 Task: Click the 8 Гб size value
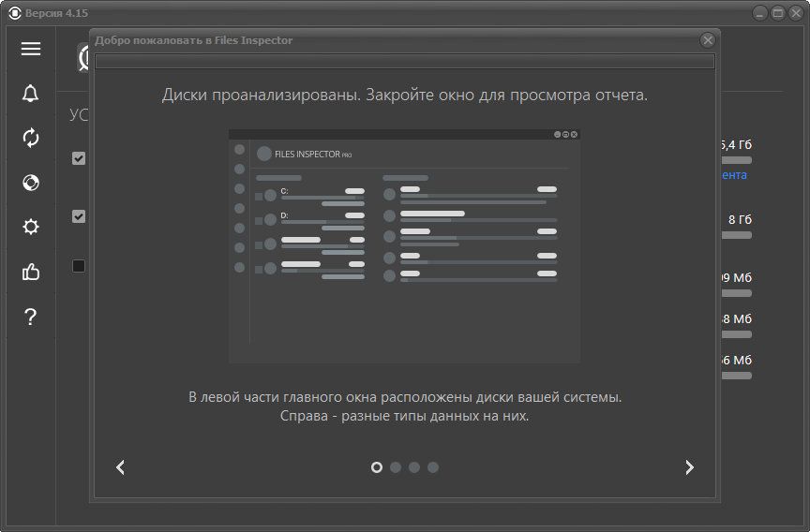point(740,219)
